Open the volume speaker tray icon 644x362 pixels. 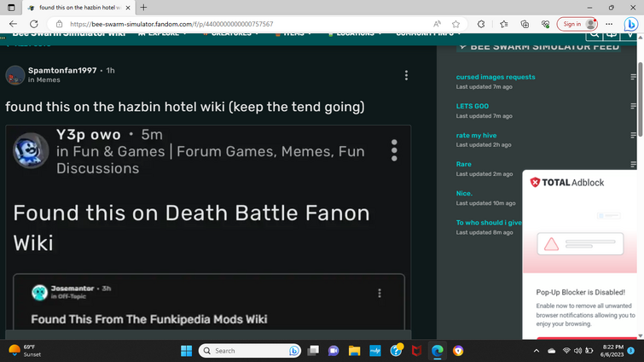577,351
